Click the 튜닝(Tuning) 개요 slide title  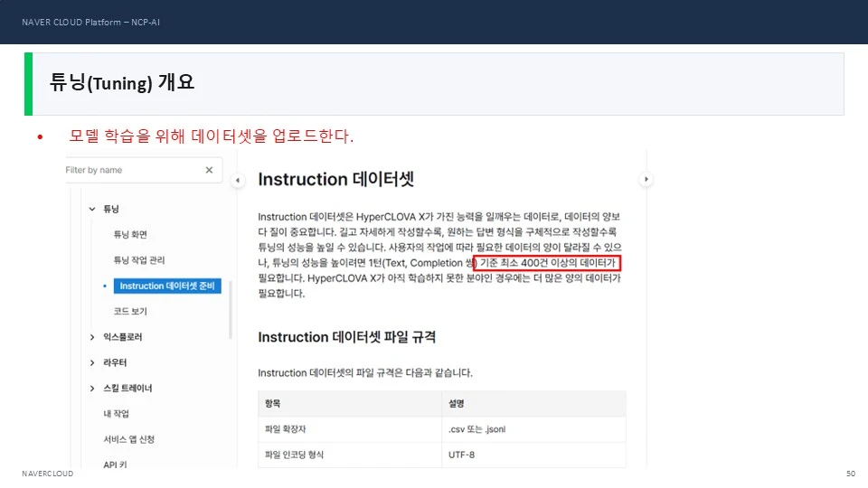coord(122,82)
